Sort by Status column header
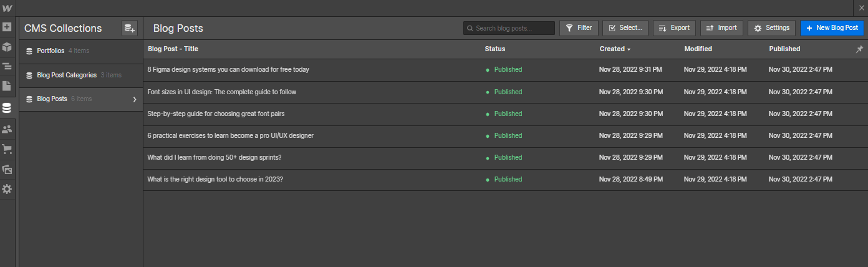The image size is (868, 267). pyautogui.click(x=495, y=49)
